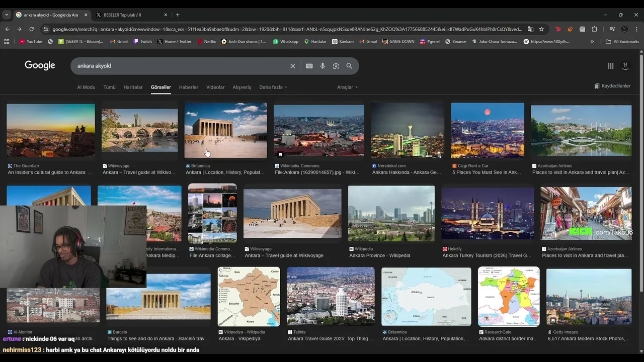This screenshot has width=644, height=362.
Task: Expand the Araçlar dropdown
Action: [x=347, y=87]
